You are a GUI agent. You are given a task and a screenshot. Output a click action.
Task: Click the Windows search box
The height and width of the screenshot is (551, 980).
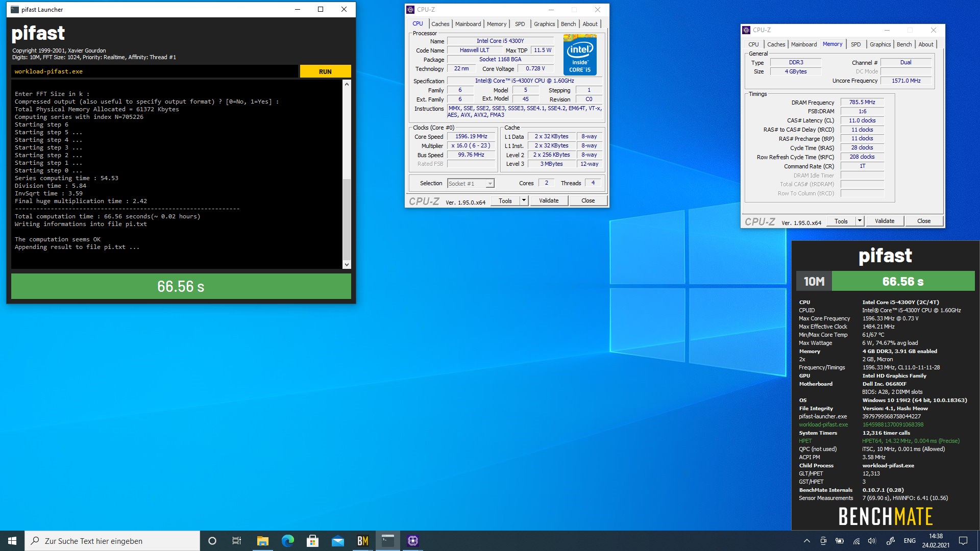coord(112,541)
